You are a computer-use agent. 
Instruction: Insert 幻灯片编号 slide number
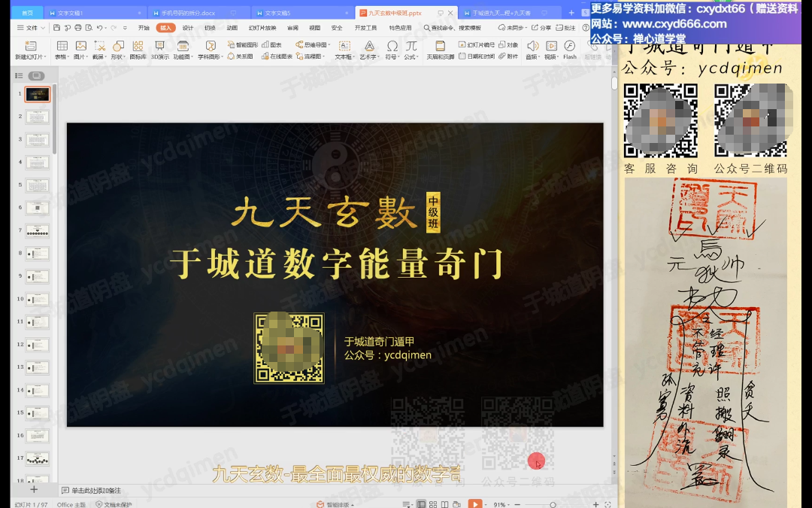tap(477, 44)
